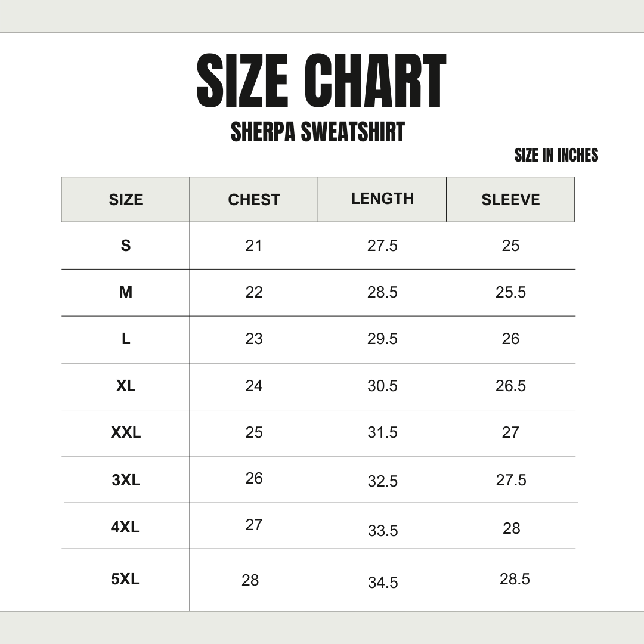Image resolution: width=644 pixels, height=644 pixels.
Task: Select the SIZE column header
Action: [x=126, y=200]
